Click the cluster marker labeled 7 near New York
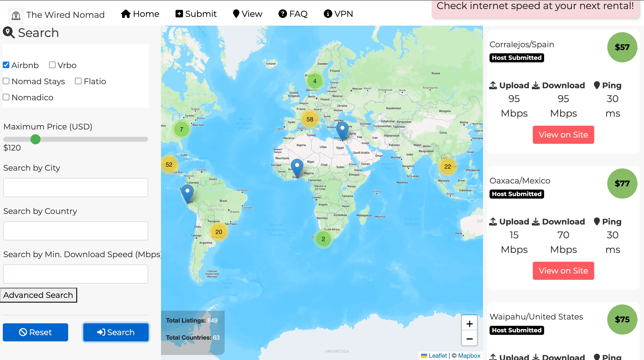This screenshot has height=360, width=644. coord(181,129)
